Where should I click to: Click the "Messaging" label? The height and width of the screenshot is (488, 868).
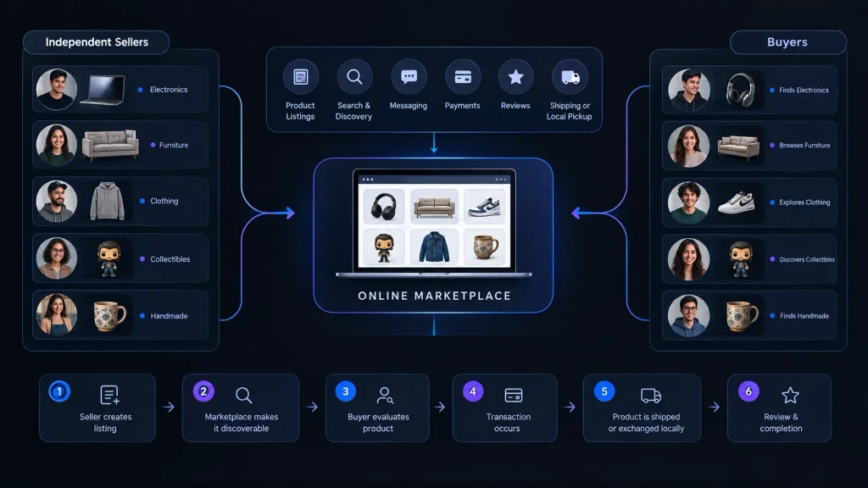point(409,106)
